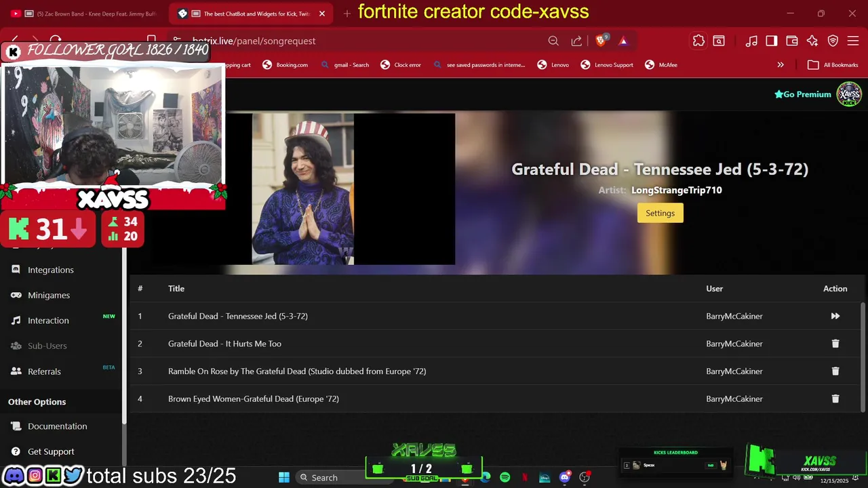This screenshot has width=868, height=488.
Task: Click the tab search icon in toolbar
Action: click(719, 41)
